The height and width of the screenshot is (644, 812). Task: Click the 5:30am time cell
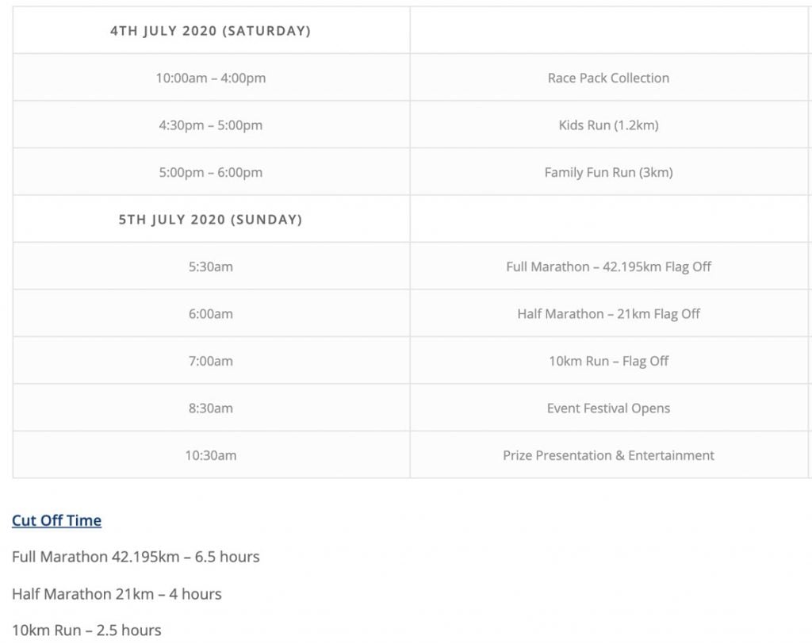211,266
